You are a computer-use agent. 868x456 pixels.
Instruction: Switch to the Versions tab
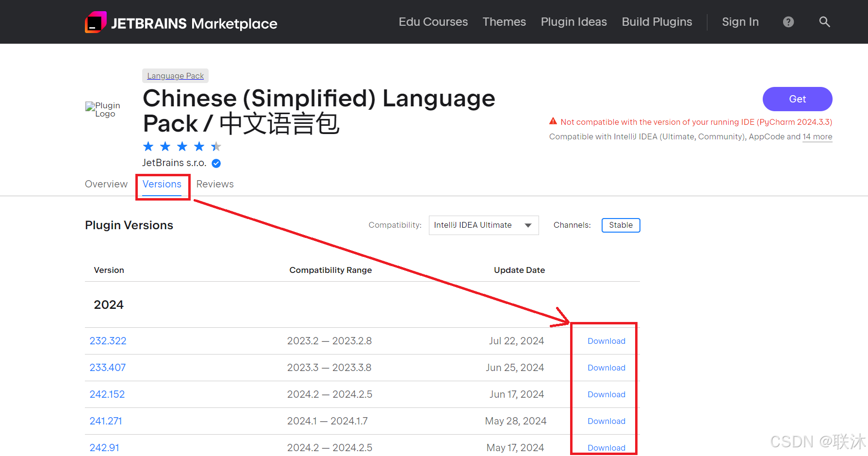click(162, 184)
